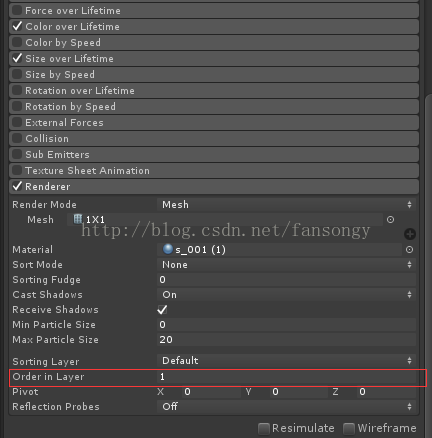Open the Sort Mode dropdown showing None
Image resolution: width=432 pixels, height=438 pixels.
pos(286,265)
